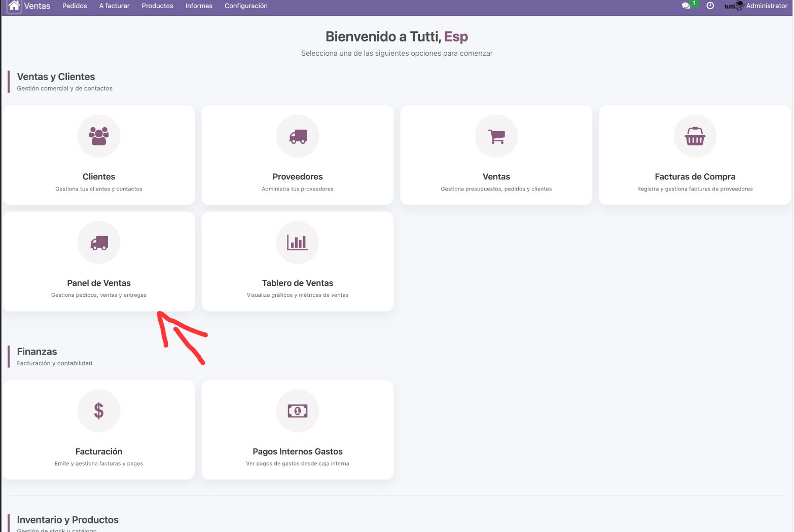This screenshot has height=532, width=794.
Task: Open the Pagos Internos Gastos money icon
Action: click(x=298, y=410)
